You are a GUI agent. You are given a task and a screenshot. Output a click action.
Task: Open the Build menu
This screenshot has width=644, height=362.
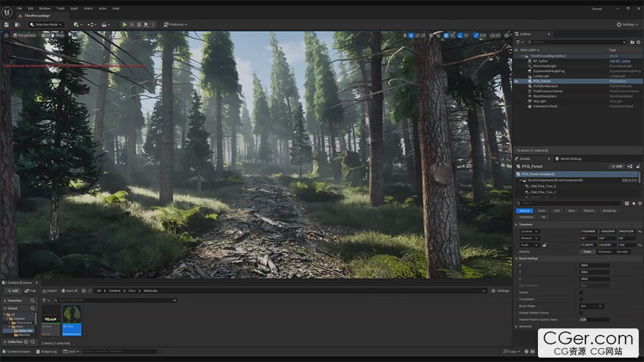coord(74,8)
